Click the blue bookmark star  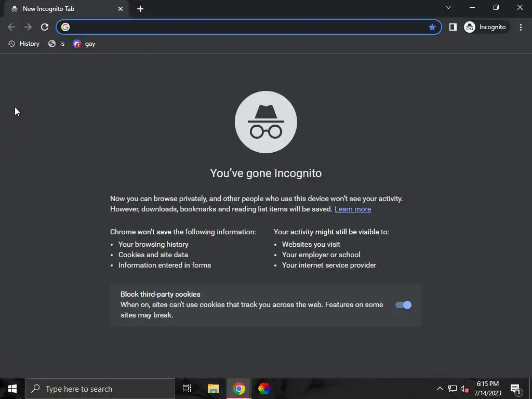[432, 27]
